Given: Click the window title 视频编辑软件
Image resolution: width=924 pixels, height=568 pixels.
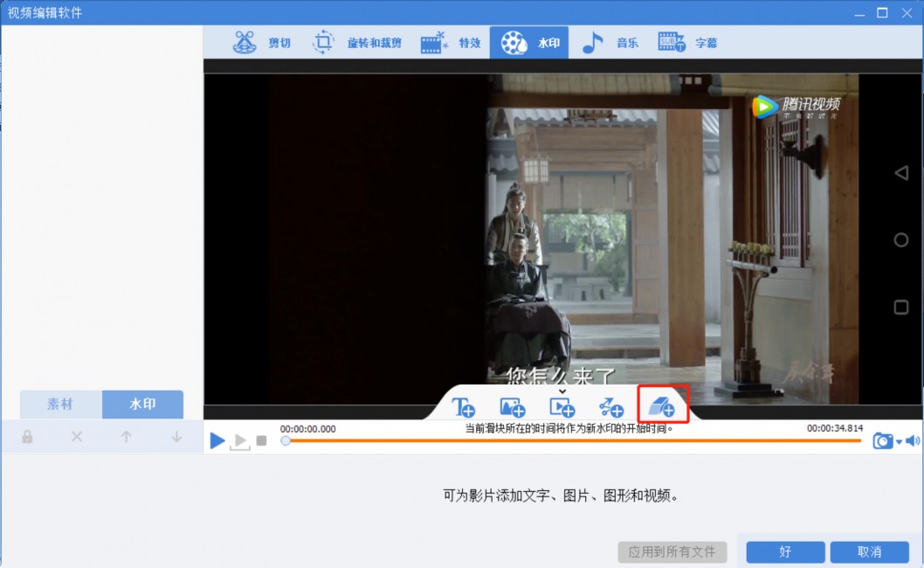Looking at the screenshot, I should 45,12.
